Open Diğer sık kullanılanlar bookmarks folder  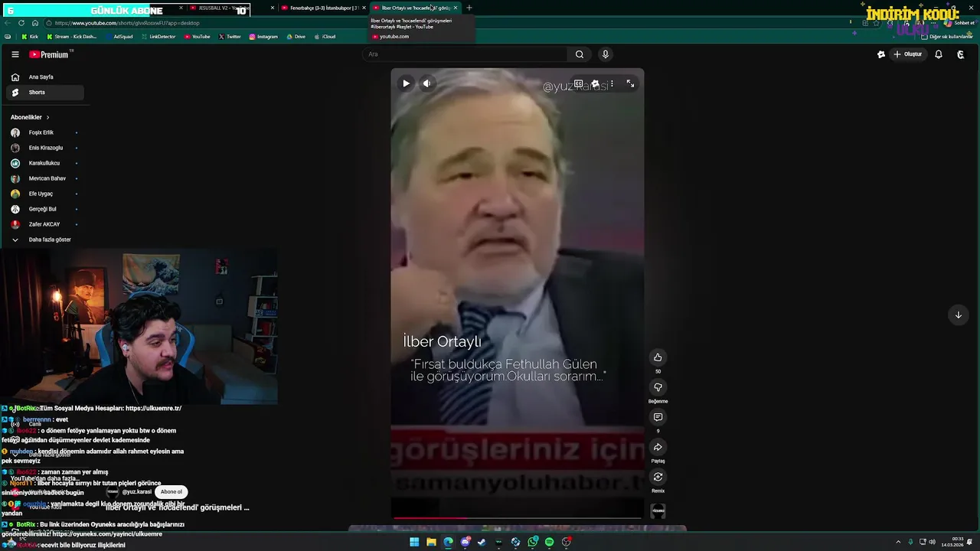pos(947,37)
